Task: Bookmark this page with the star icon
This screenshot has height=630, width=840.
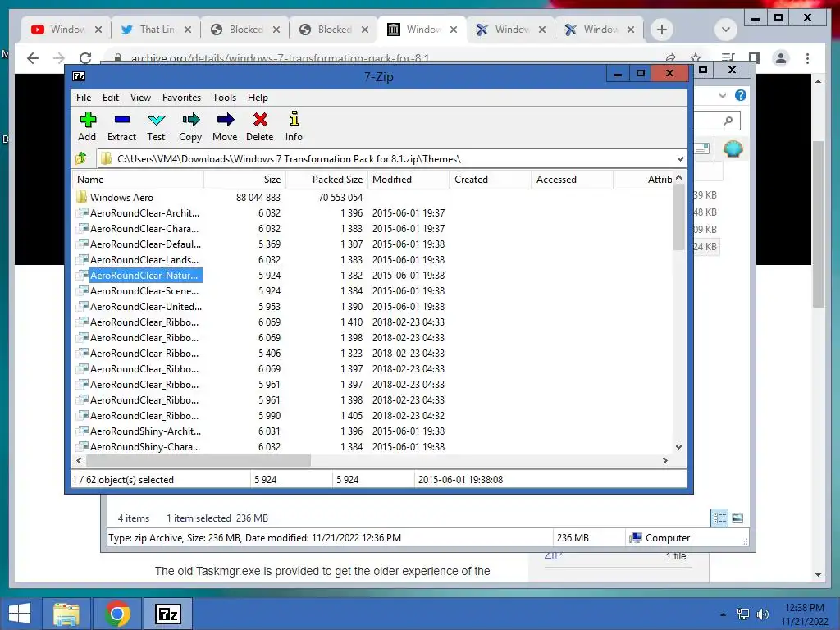Action: 696,57
